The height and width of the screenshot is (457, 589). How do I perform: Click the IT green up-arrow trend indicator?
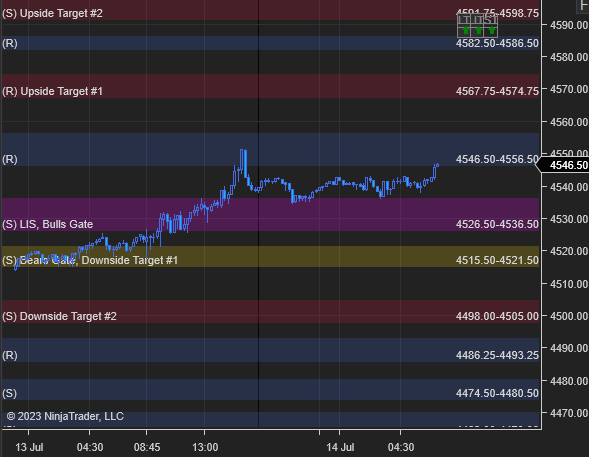coord(479,30)
